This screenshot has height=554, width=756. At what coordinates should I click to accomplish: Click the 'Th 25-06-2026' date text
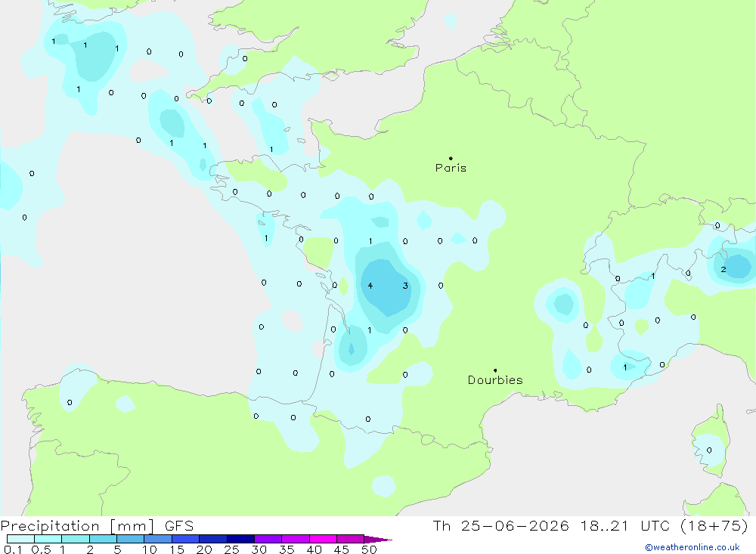[x=501, y=526]
